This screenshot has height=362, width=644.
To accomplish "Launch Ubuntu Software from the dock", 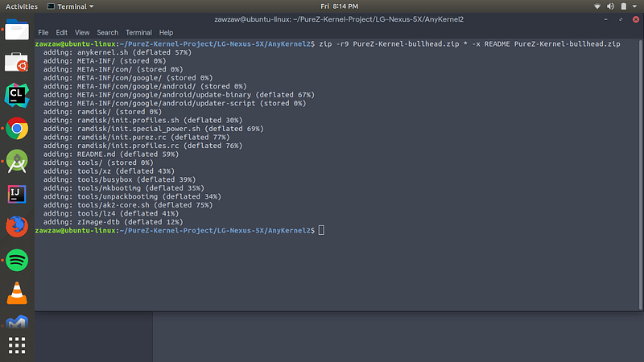I will coord(17,63).
